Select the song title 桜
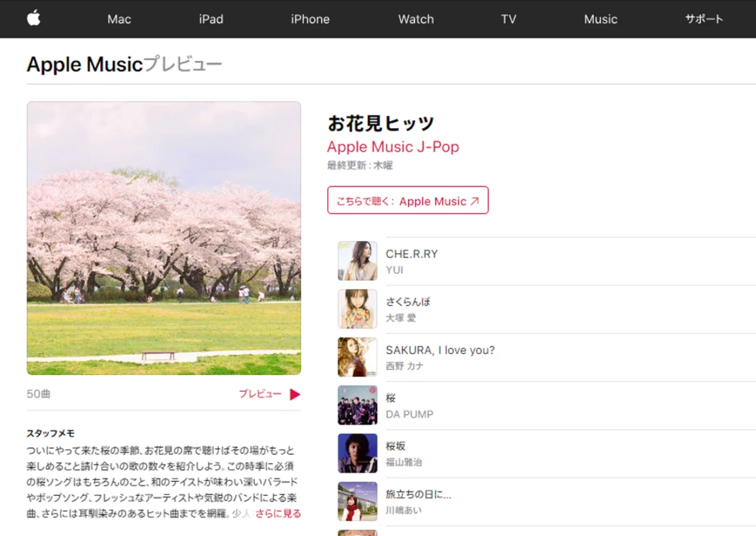The height and width of the screenshot is (536, 756). 391,398
